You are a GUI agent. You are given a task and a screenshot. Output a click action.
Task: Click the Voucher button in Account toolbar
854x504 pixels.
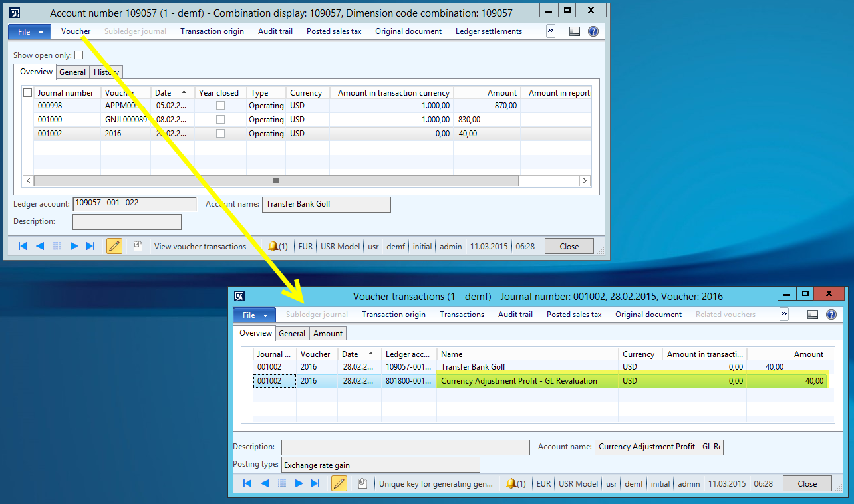(x=76, y=31)
